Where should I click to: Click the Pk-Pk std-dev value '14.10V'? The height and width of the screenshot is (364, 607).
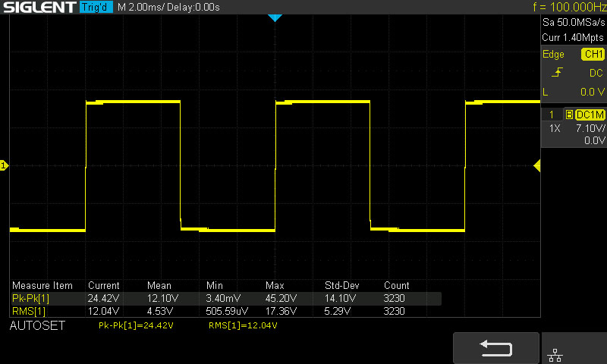click(x=340, y=299)
